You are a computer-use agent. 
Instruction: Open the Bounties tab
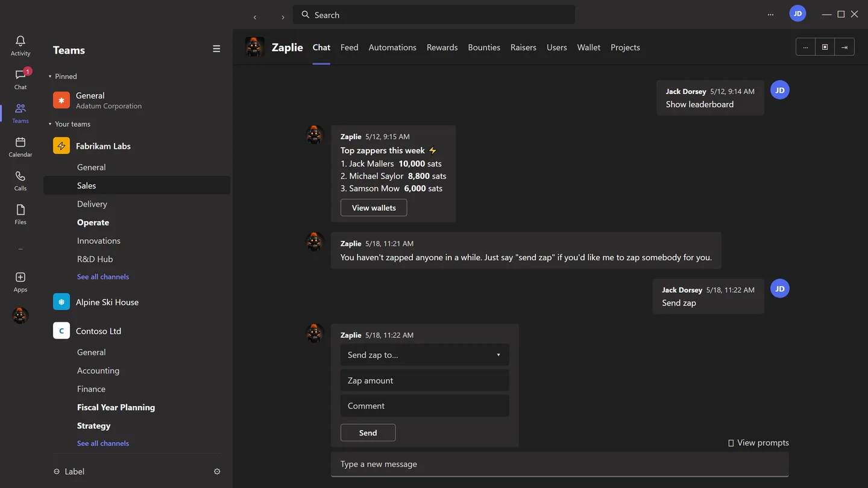484,47
